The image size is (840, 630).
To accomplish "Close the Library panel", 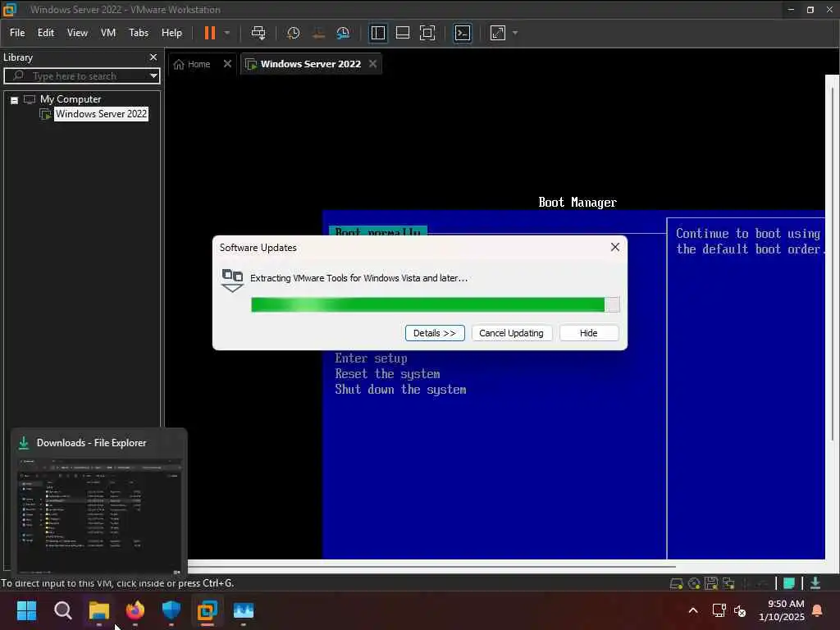I will pyautogui.click(x=153, y=57).
